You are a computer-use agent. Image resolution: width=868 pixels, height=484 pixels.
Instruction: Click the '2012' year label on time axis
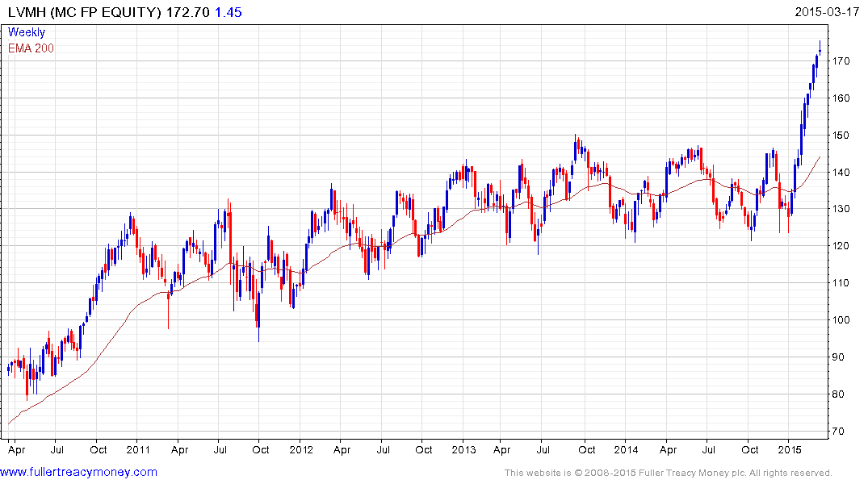[x=301, y=449]
